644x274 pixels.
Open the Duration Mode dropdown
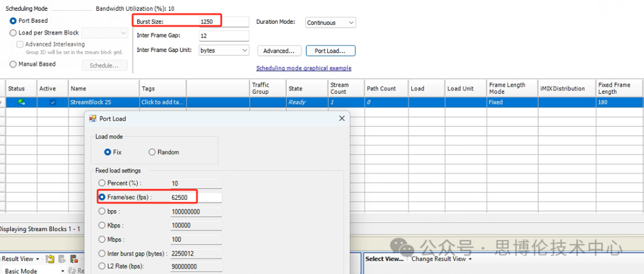click(350, 23)
